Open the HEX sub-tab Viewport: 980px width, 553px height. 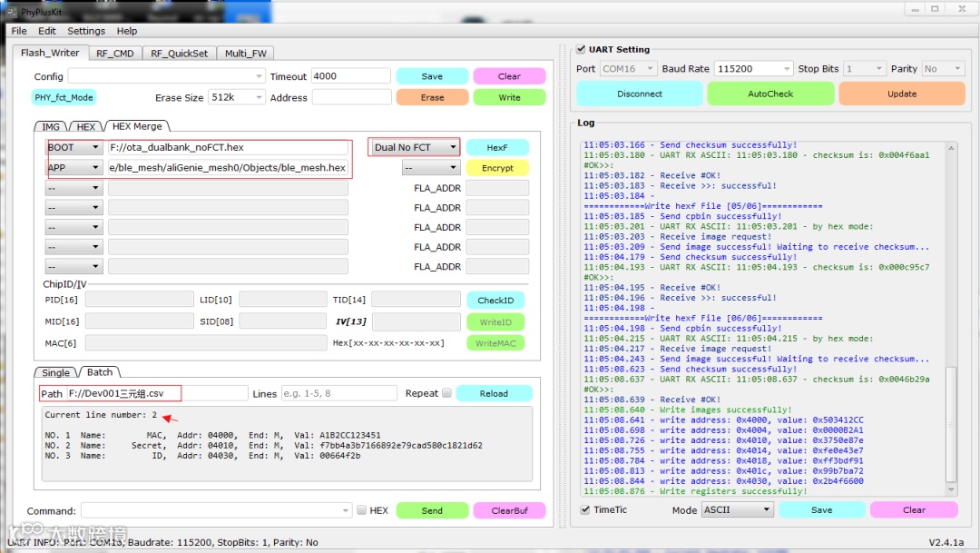click(85, 126)
